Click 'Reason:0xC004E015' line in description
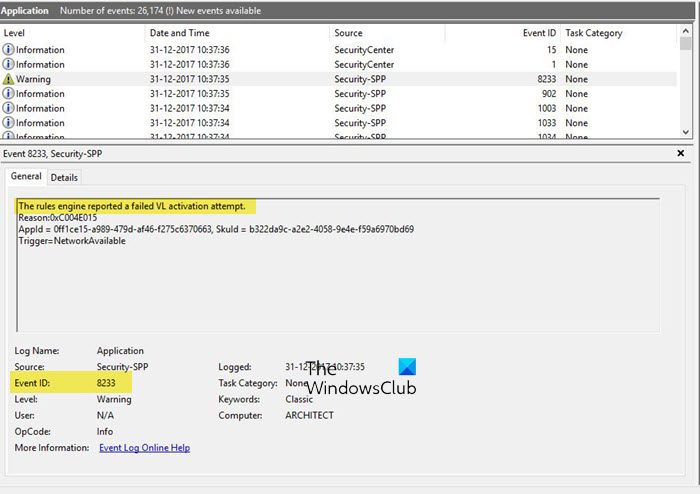The image size is (700, 494). (x=58, y=218)
